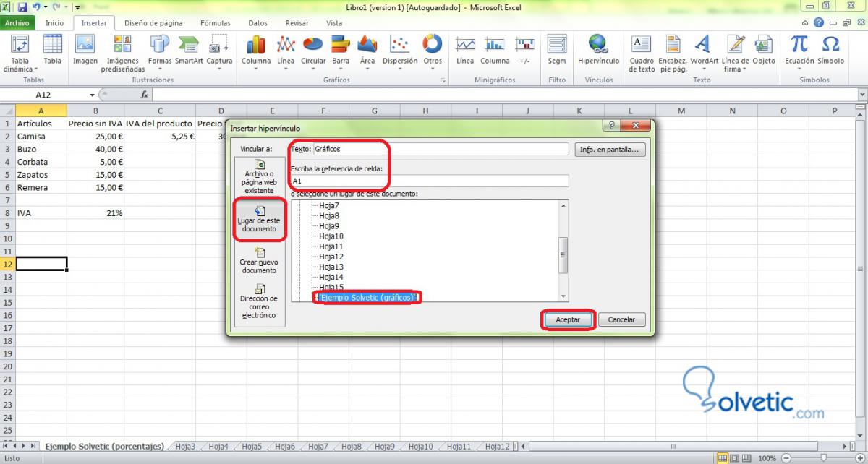Confirm the hyperlink with Aceptar
Image resolution: width=868 pixels, height=464 pixels.
tap(569, 319)
